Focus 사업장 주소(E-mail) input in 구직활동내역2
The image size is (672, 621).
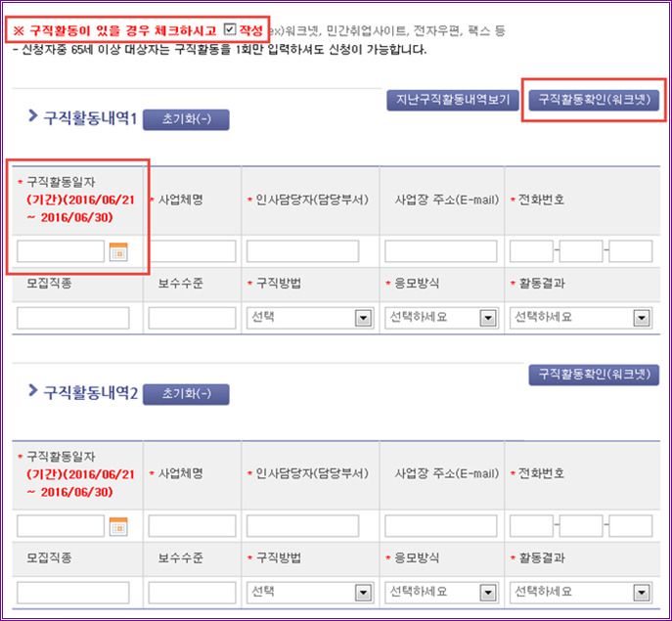(x=441, y=526)
